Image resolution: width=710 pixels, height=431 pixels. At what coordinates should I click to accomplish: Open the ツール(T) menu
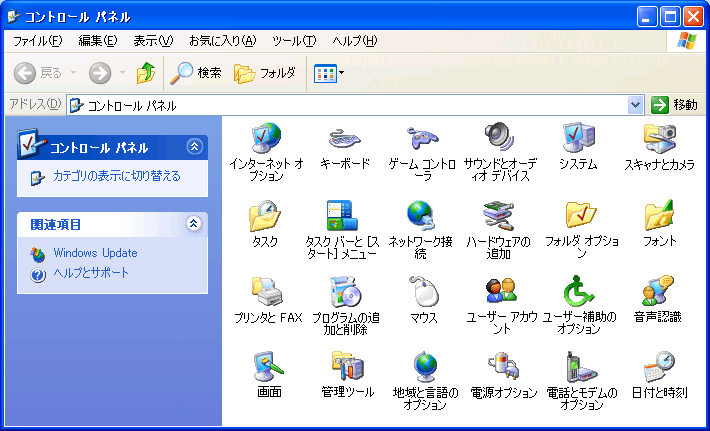[294, 41]
